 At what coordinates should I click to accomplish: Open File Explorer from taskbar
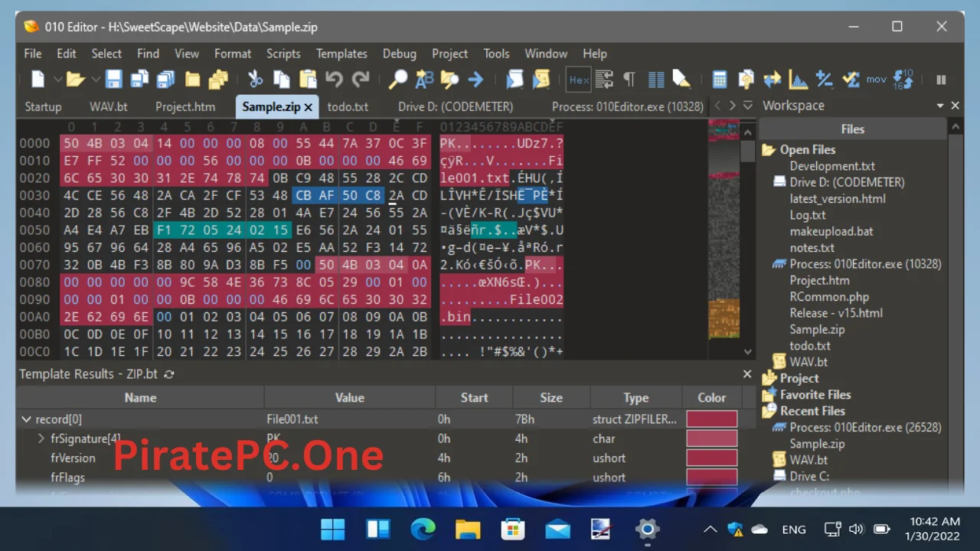(468, 529)
